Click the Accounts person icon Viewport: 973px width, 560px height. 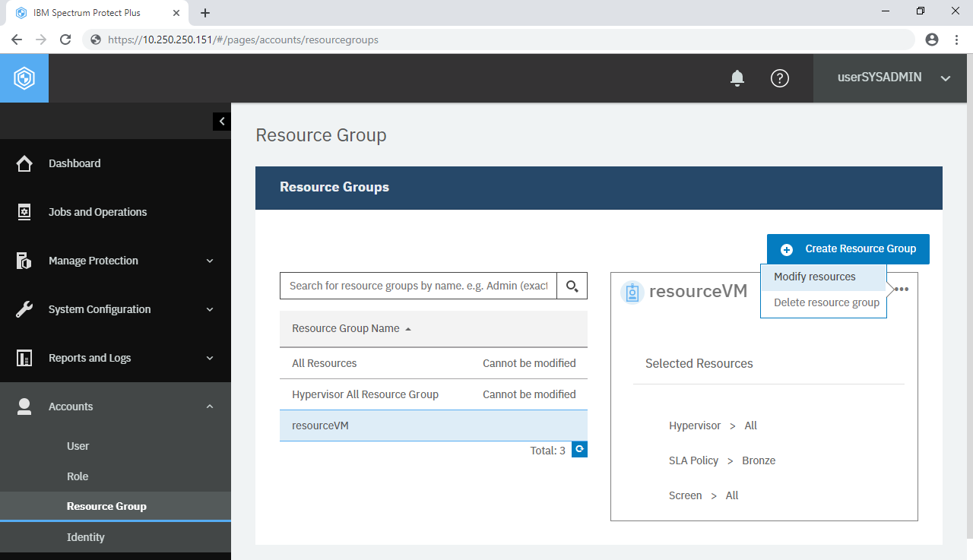24,407
